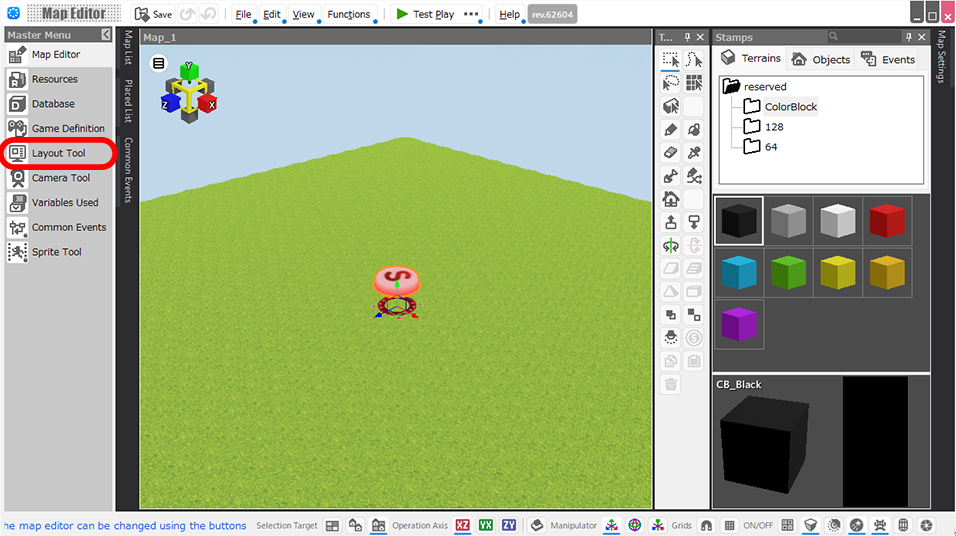Screen dimensions: 956x536
Task: Click the Save button
Action: click(x=153, y=14)
